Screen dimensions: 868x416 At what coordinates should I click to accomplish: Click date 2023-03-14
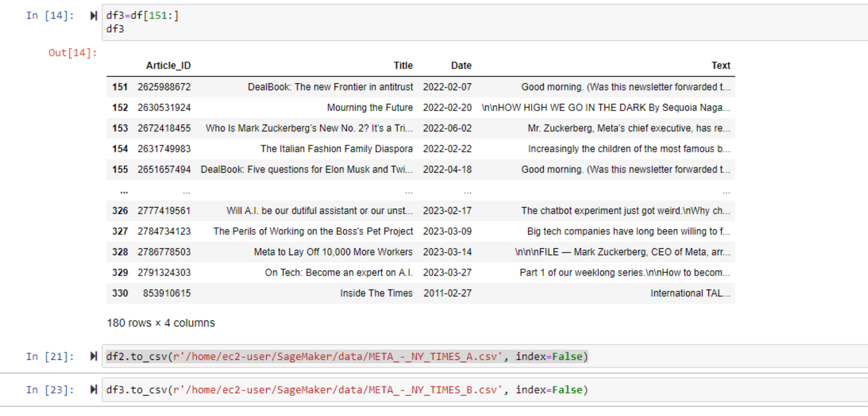tap(447, 252)
